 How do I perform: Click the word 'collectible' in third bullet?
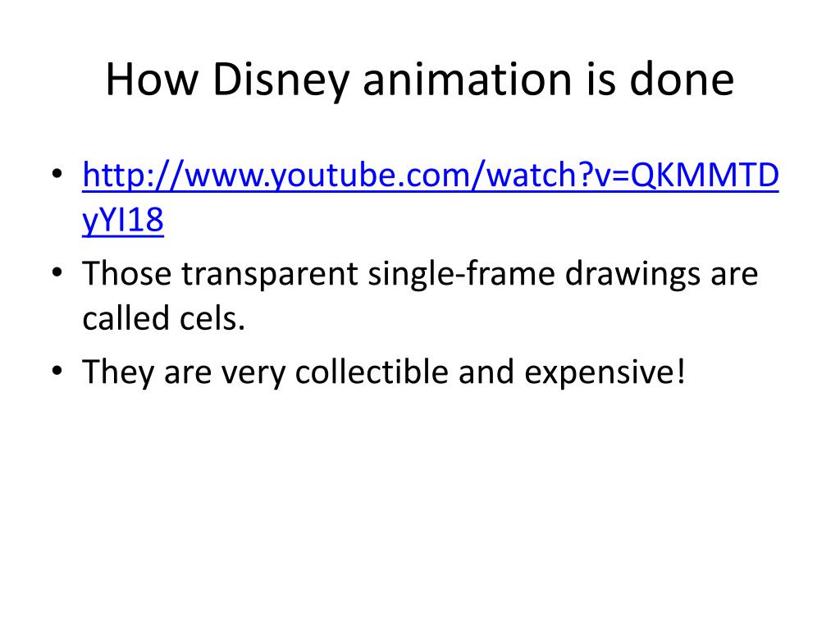point(372,372)
